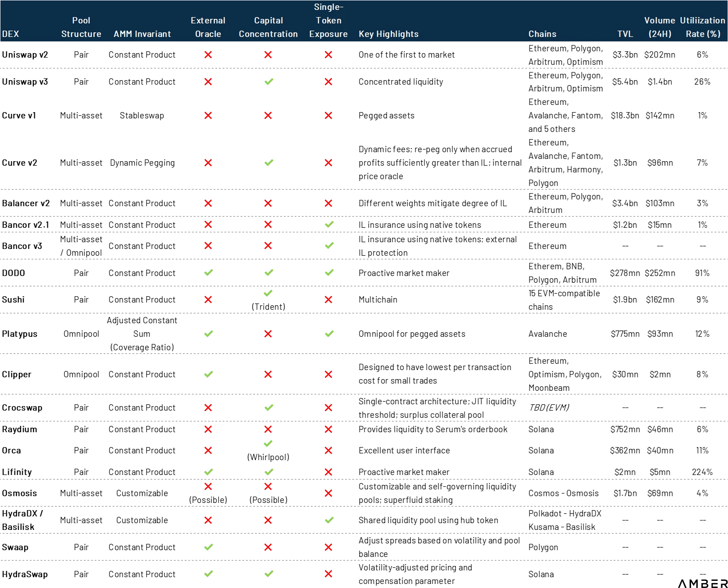Click the Adjusted Constant Sum (Coverage Ratio) cell
The width and height of the screenshot is (728, 588).
point(142,334)
